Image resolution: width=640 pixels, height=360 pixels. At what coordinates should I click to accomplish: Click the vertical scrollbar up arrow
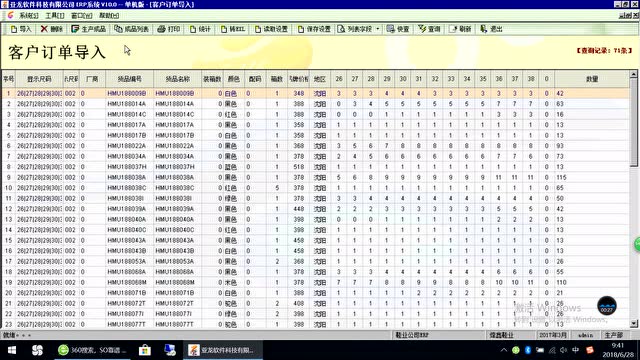tap(633, 74)
